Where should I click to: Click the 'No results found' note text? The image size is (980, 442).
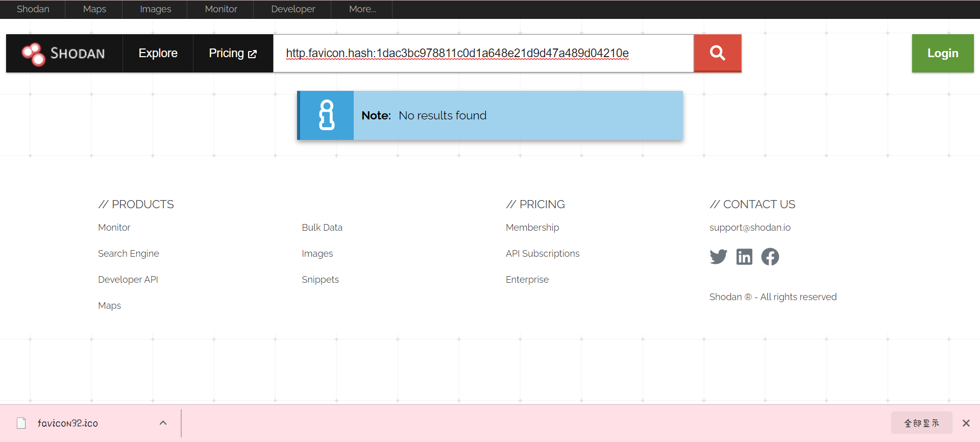click(x=443, y=115)
